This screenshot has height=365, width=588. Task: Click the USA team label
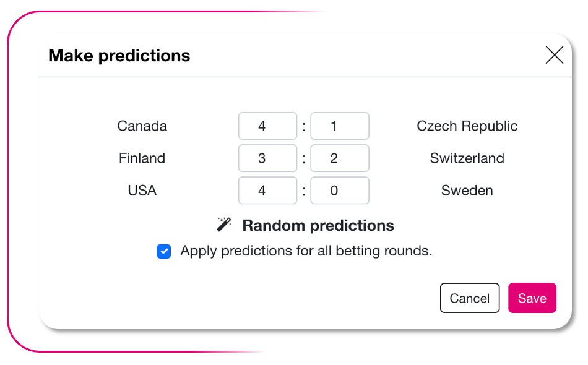point(142,191)
